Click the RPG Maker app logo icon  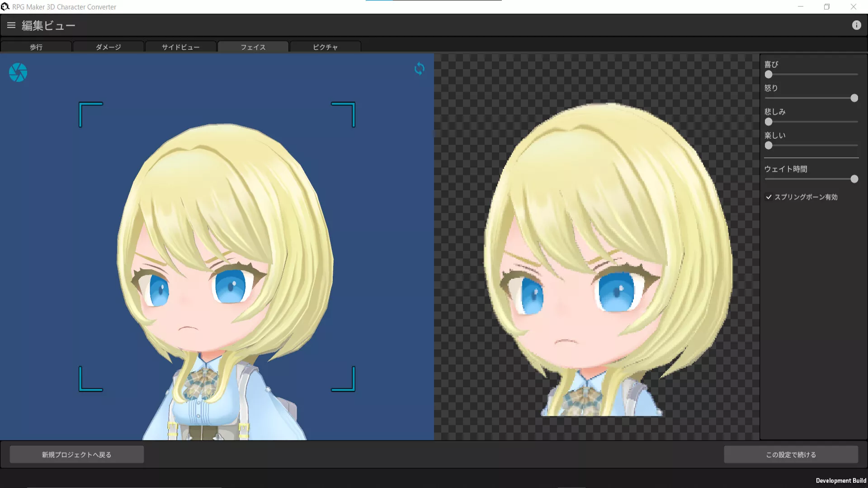5,7
